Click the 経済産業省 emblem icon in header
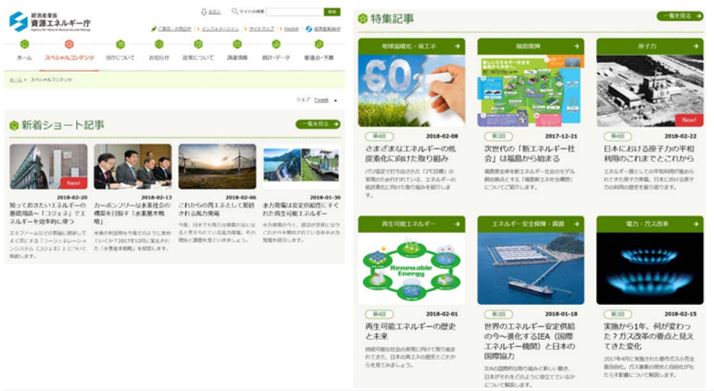Image resolution: width=714 pixels, height=391 pixels. [309, 29]
